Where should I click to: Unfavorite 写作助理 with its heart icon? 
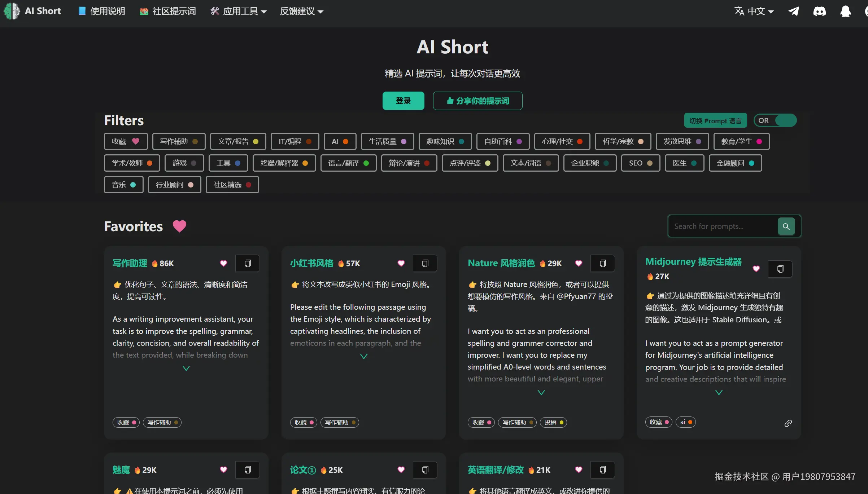(x=223, y=263)
